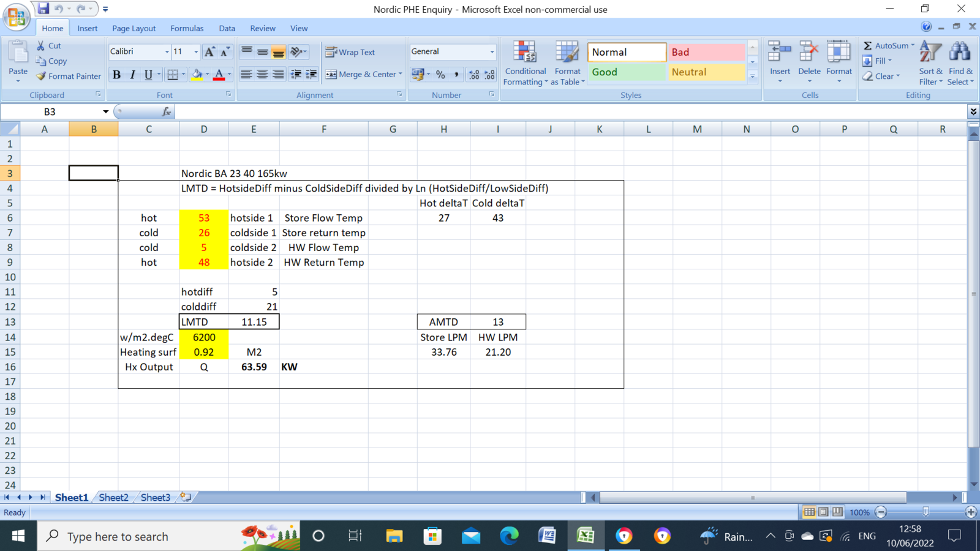
Task: Click the Insert Function fx icon
Action: point(166,111)
